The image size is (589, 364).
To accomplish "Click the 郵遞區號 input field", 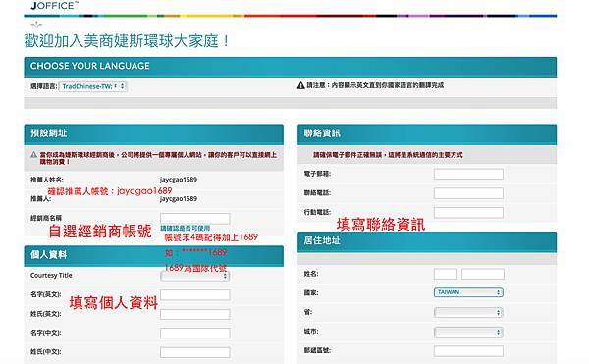I will click(468, 351).
